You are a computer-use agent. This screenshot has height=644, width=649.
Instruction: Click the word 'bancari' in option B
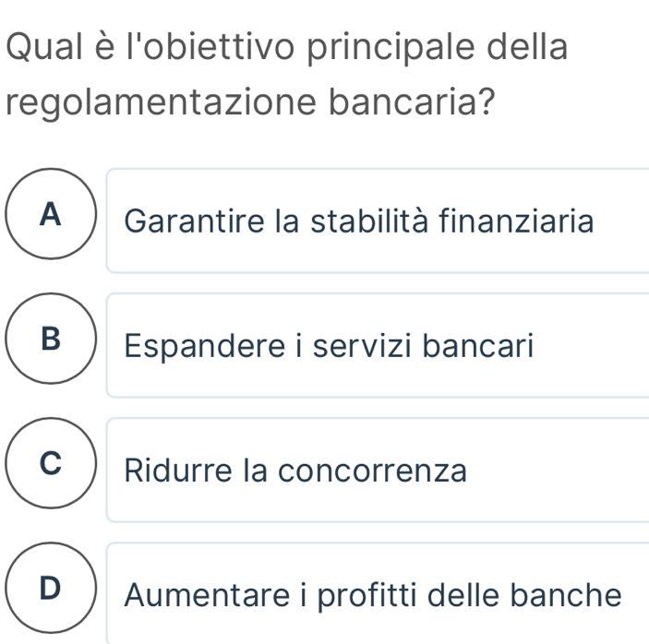click(490, 346)
